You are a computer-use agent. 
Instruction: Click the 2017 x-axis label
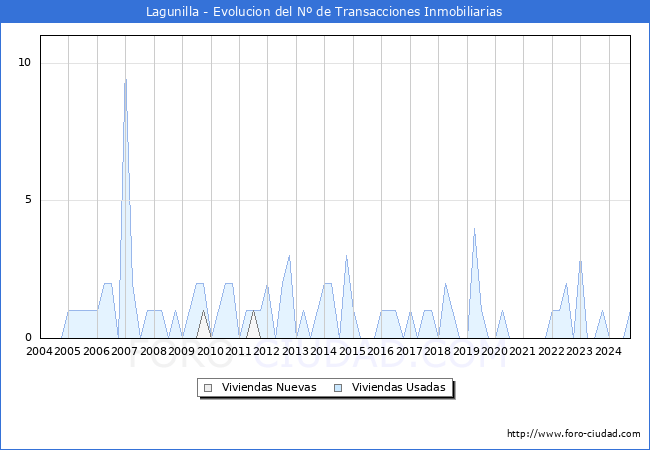coord(409,351)
